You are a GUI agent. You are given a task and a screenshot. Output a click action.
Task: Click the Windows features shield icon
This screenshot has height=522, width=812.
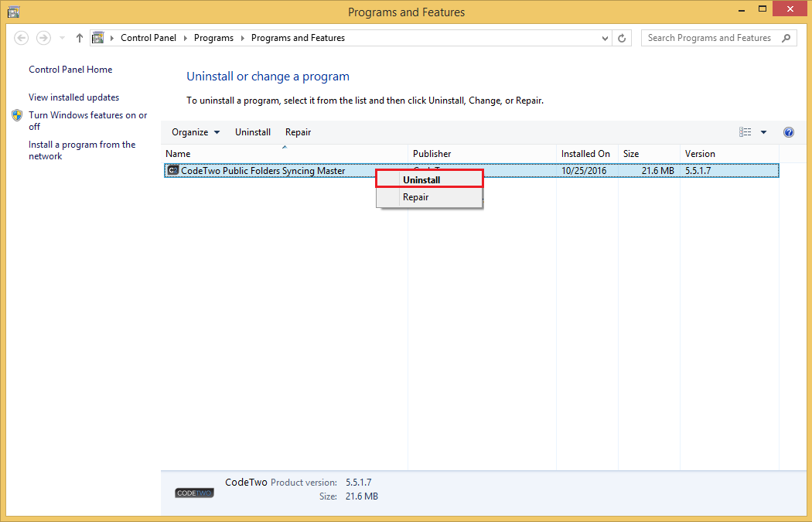[x=17, y=115]
